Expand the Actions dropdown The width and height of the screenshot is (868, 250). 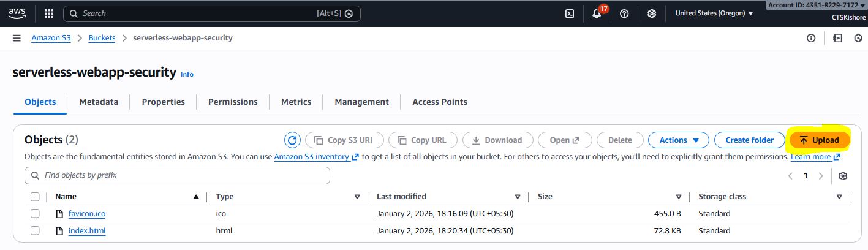(x=678, y=140)
